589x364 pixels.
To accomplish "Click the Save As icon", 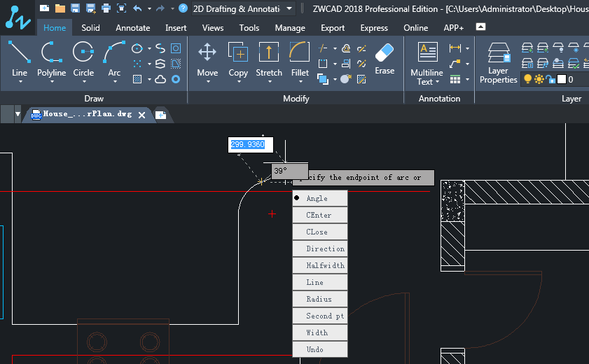I will (90, 8).
